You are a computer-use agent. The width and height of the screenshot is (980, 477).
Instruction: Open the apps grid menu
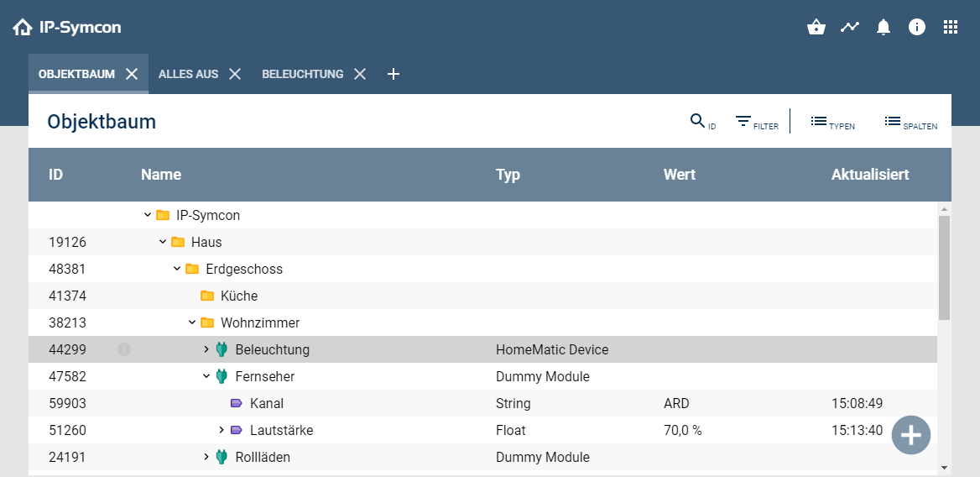pos(951,27)
